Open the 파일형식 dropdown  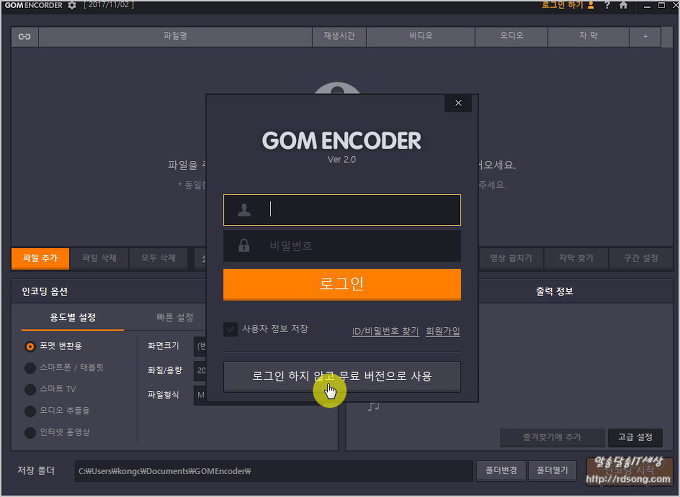coord(199,394)
